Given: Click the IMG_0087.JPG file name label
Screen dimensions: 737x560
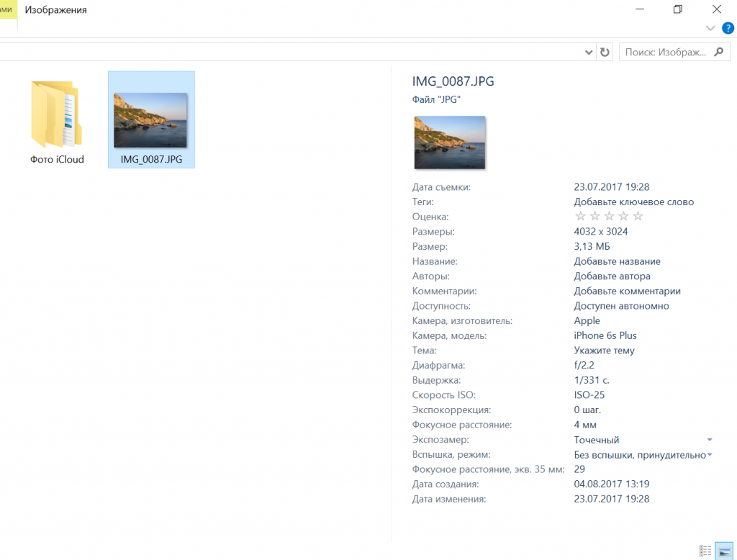Looking at the screenshot, I should point(151,159).
